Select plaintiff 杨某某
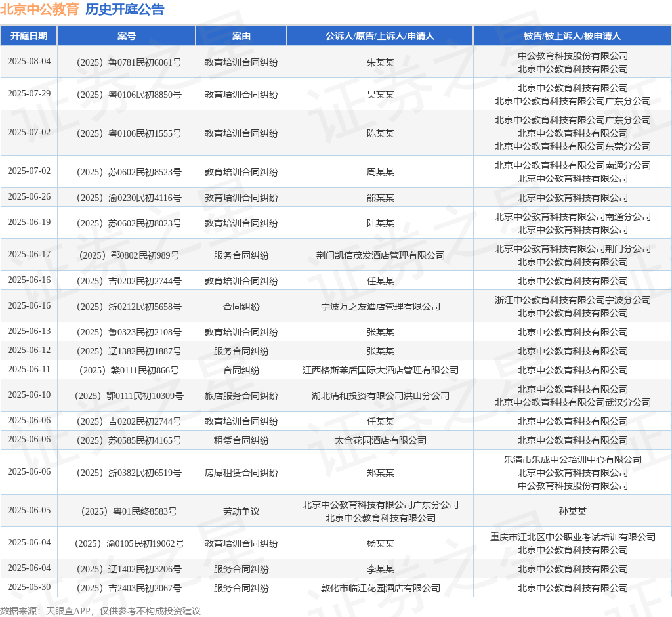672x617 pixels. (x=381, y=543)
